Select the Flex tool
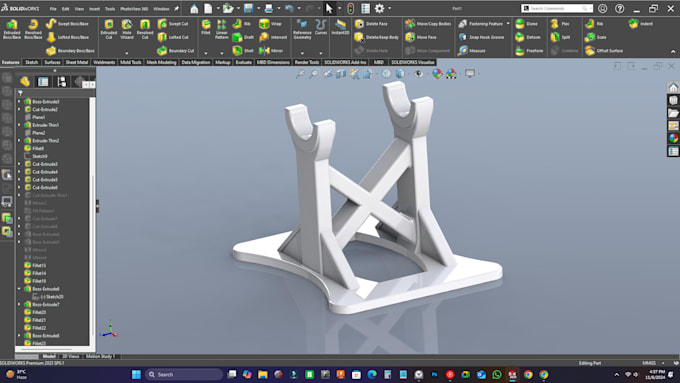The height and width of the screenshot is (383, 680). pos(560,23)
